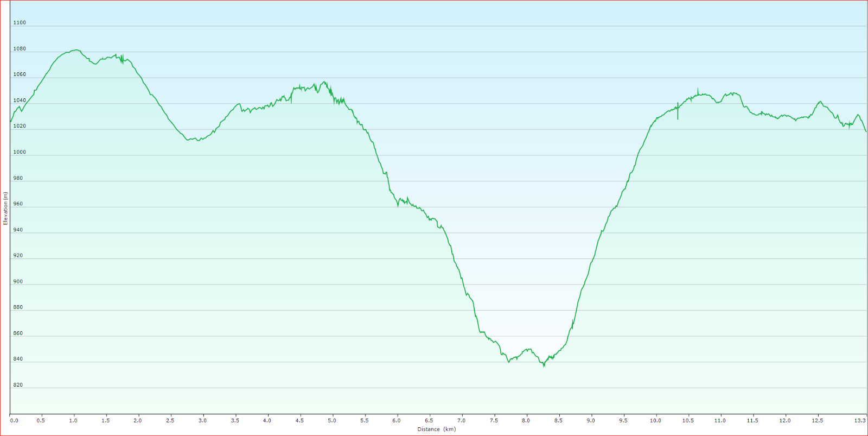The height and width of the screenshot is (436, 868).
Task: Click the 980 elevation axis label
Action: (x=18, y=178)
